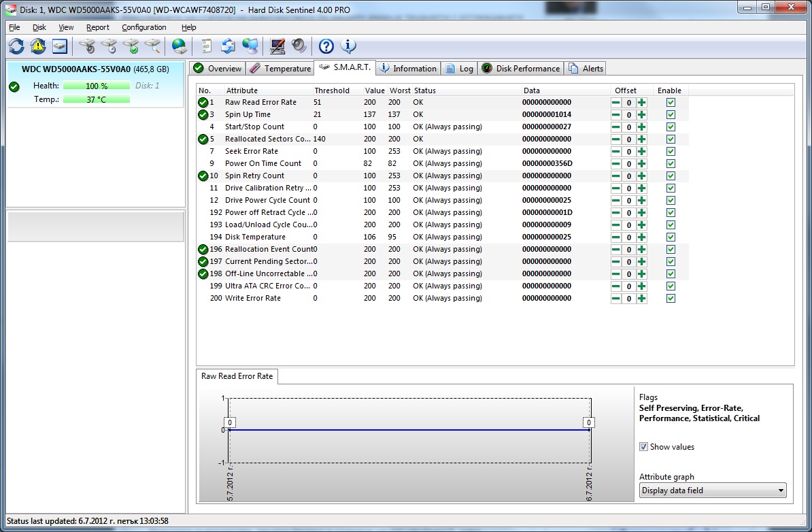Click the blue info bubble icon
This screenshot has width=812, height=532.
pyautogui.click(x=348, y=46)
